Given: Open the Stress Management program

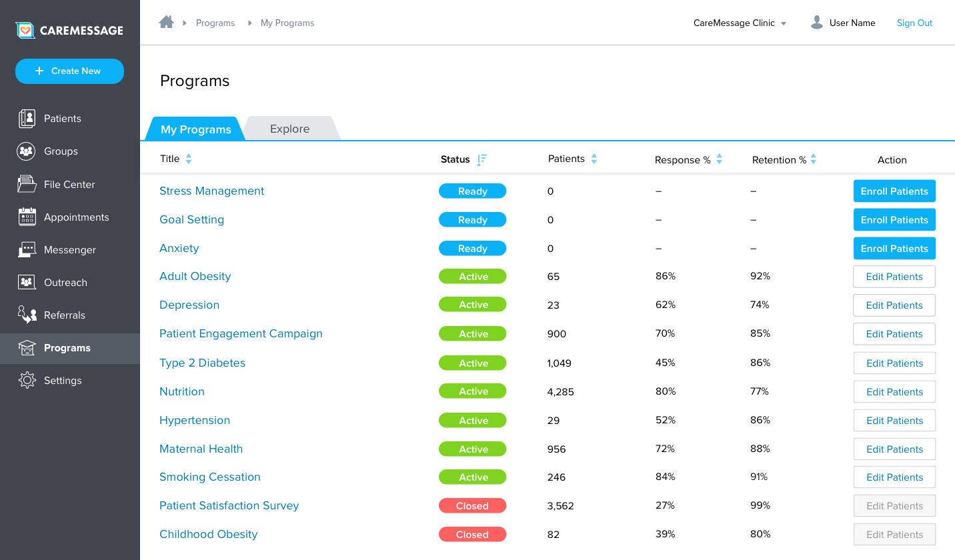Looking at the screenshot, I should point(212,191).
